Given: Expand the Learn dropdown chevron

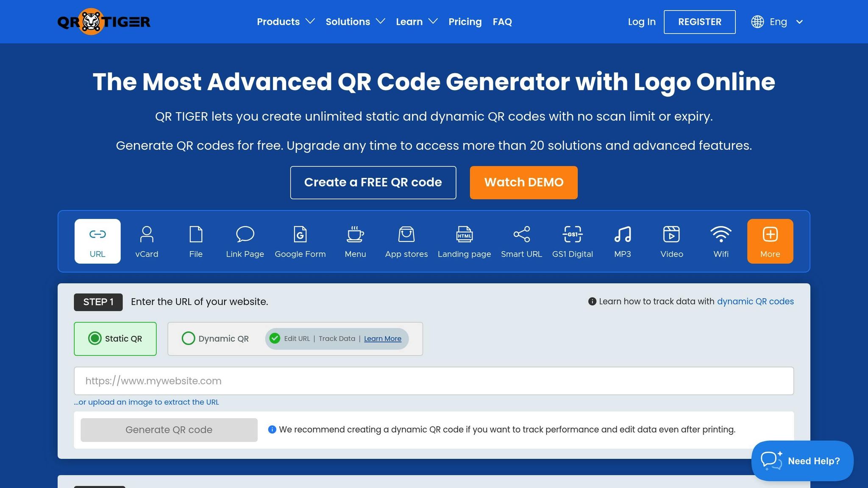Looking at the screenshot, I should (x=433, y=21).
